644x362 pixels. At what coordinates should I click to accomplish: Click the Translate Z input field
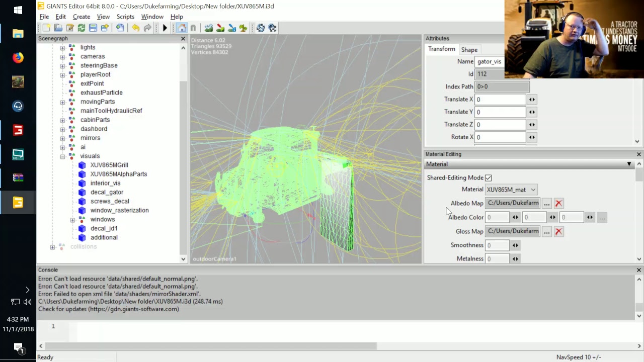click(x=500, y=125)
